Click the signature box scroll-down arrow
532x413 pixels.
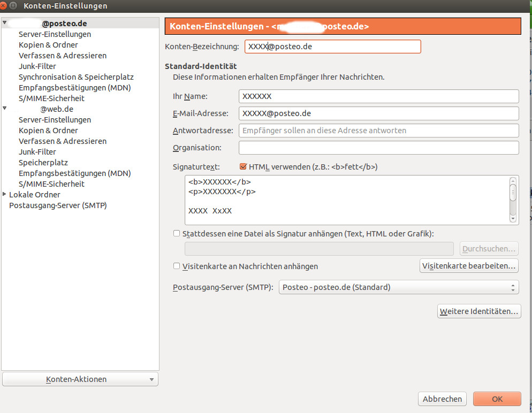click(513, 218)
